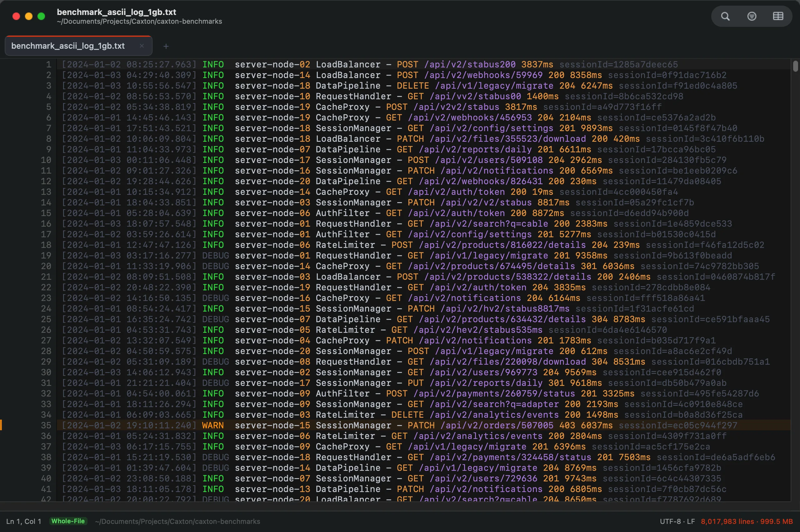The width and height of the screenshot is (800, 532).
Task: Click the status bar folder path
Action: tap(177, 521)
